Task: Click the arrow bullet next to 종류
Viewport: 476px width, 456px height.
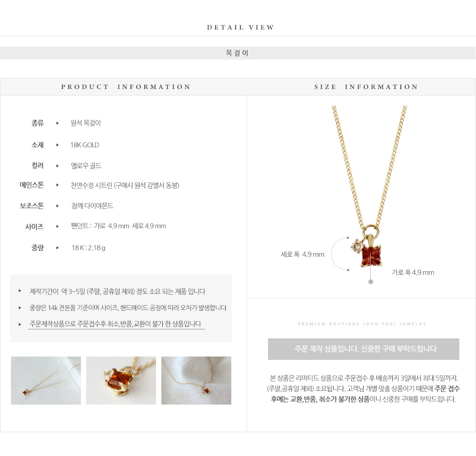Action: pyautogui.click(x=58, y=123)
